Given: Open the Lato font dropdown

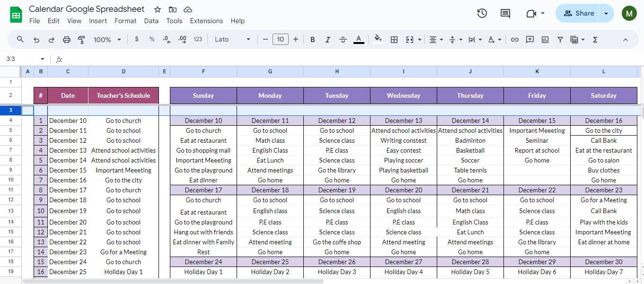Looking at the screenshot, I should 232,40.
